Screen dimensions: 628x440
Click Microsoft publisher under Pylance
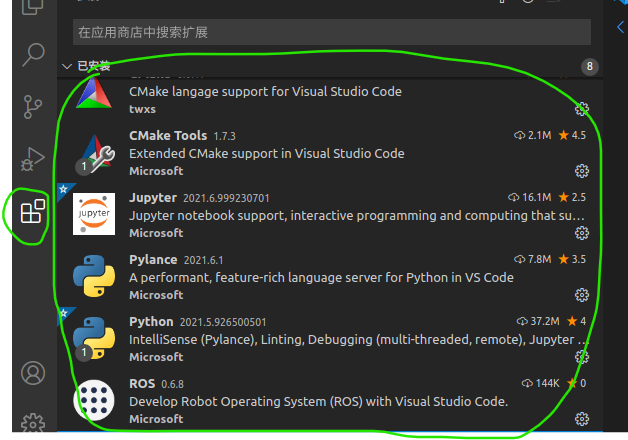point(156,295)
